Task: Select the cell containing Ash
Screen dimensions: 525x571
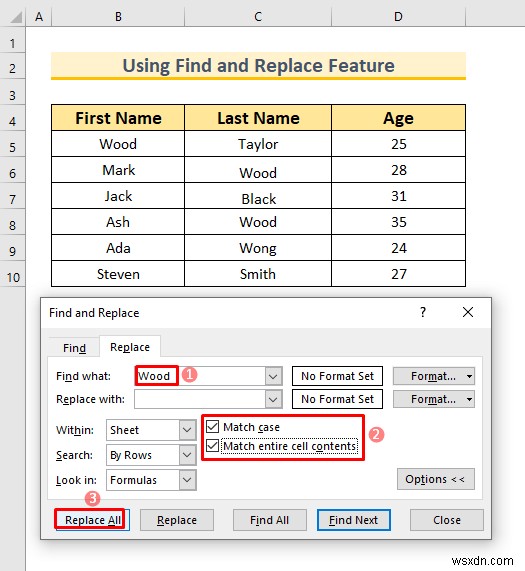Action: [118, 222]
